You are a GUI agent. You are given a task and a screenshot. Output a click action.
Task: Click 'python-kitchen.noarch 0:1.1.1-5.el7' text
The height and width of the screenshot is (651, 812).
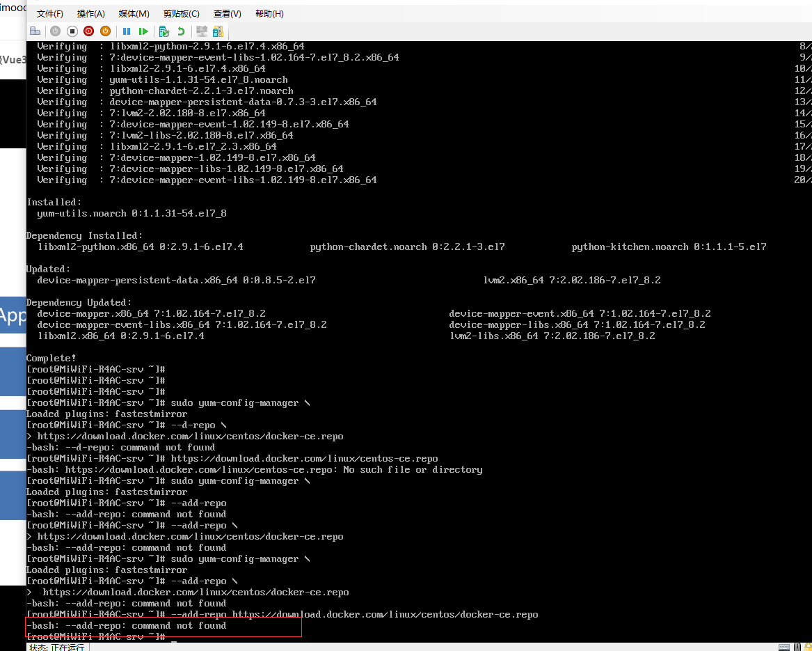pyautogui.click(x=669, y=246)
